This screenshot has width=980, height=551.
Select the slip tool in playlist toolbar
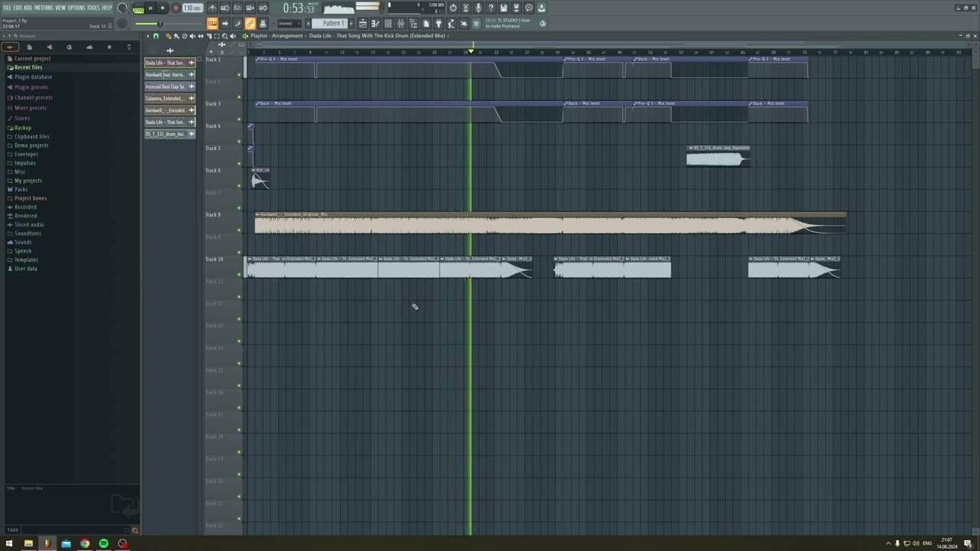click(201, 36)
